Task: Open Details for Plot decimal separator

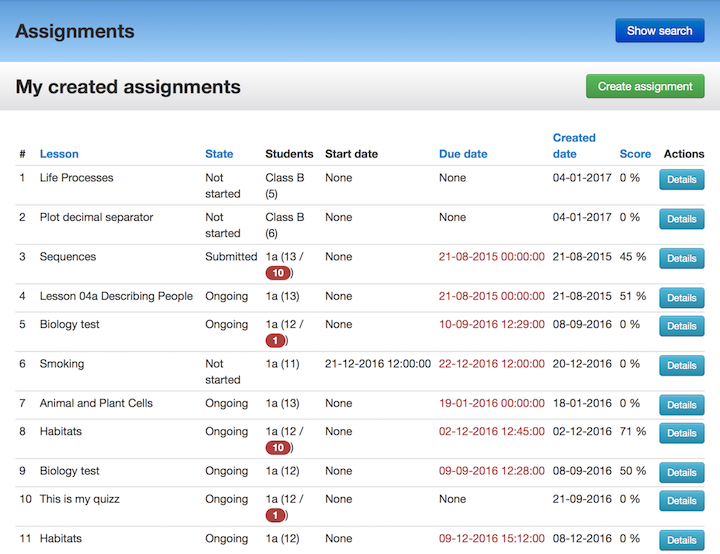Action: [681, 219]
